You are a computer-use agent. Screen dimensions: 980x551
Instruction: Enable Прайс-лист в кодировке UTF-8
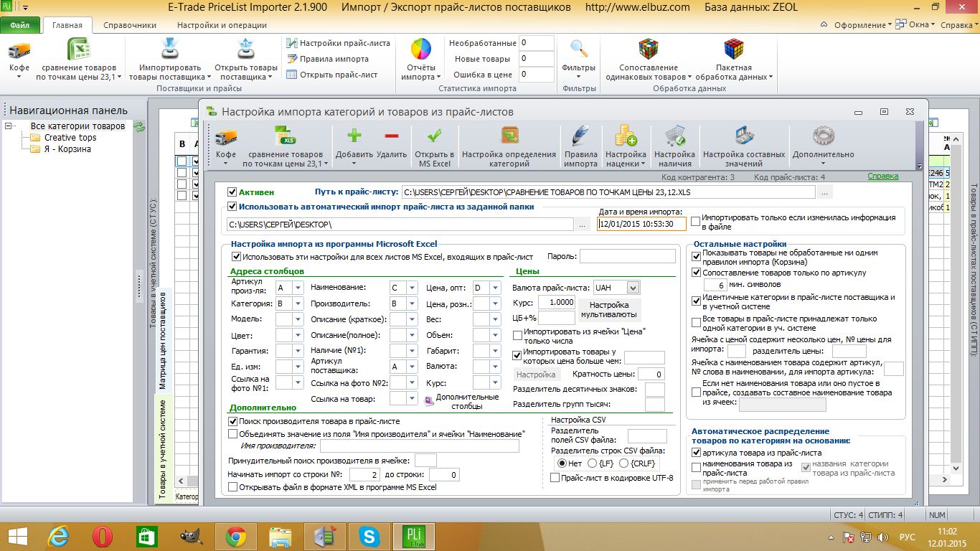point(555,477)
